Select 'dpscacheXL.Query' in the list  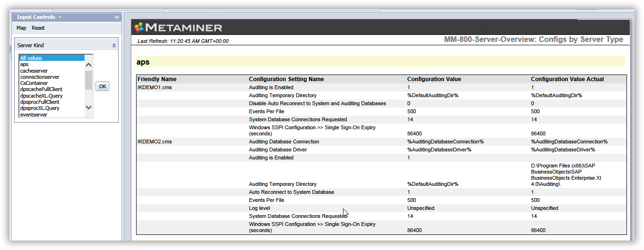click(52, 96)
